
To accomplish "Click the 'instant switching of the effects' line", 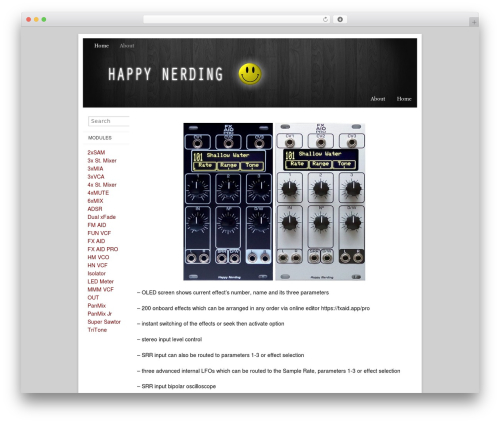I will click(x=211, y=324).
